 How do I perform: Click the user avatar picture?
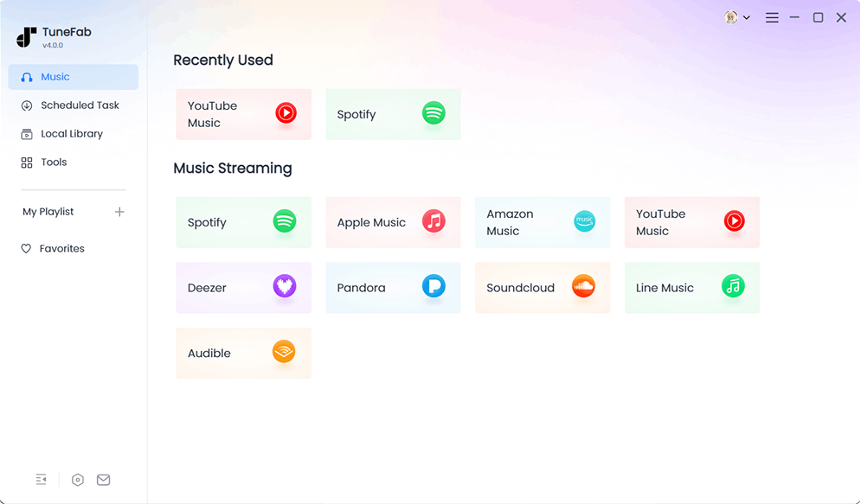tap(729, 16)
